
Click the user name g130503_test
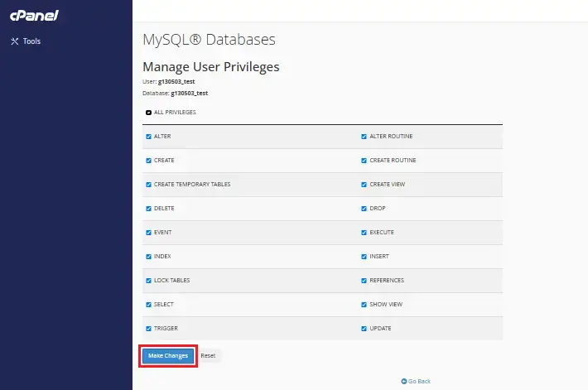tap(176, 82)
